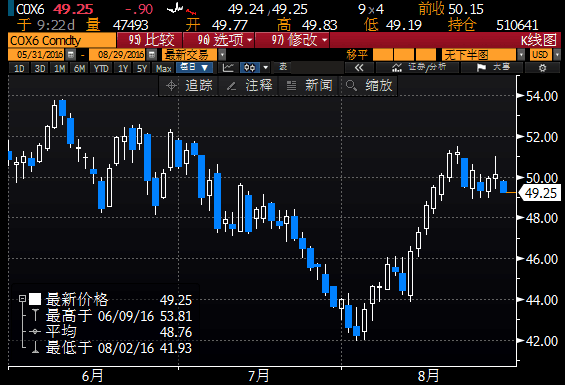The image size is (565, 385).
Task: Click the 表 table view button
Action: [283, 67]
